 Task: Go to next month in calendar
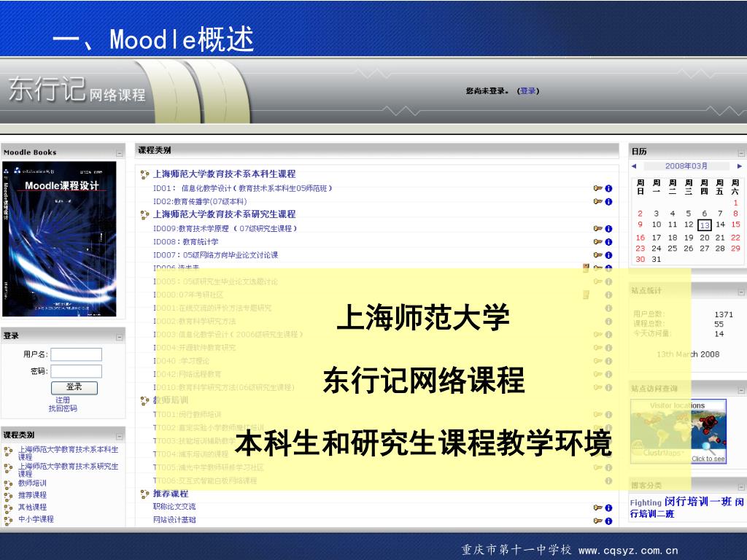[x=740, y=166]
